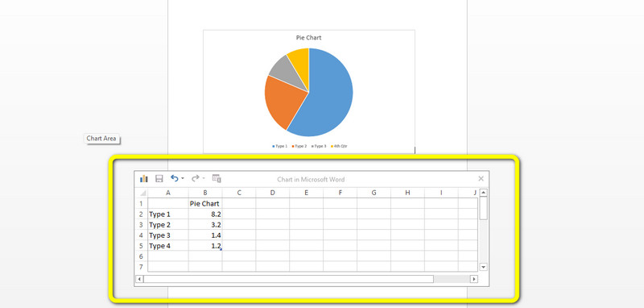Click the cell containing 'Pie Chart' header

[205, 203]
